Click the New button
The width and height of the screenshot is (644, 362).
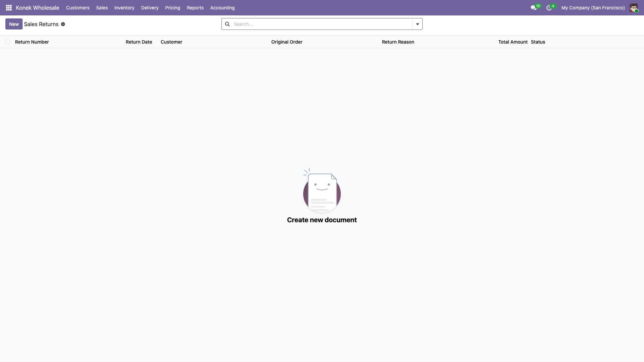(14, 24)
